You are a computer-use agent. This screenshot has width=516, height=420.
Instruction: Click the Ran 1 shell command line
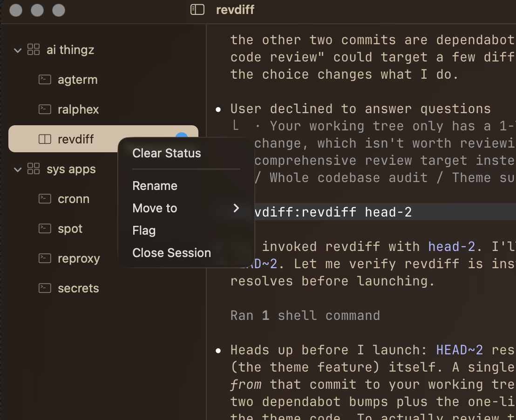pos(305,316)
